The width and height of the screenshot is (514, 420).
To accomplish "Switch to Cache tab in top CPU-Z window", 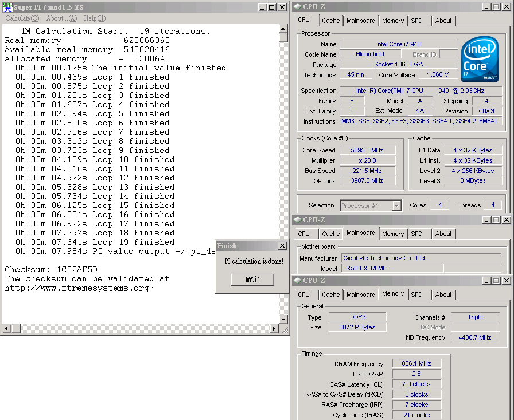I will click(x=331, y=21).
